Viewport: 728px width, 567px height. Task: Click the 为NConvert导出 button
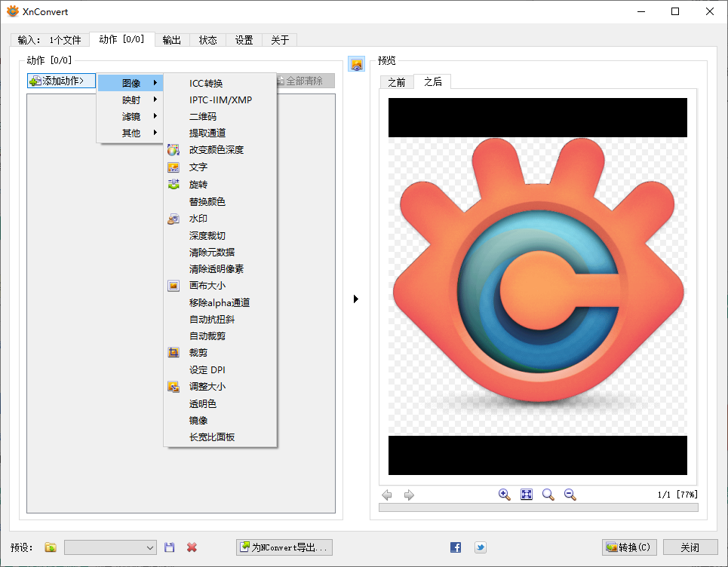284,547
